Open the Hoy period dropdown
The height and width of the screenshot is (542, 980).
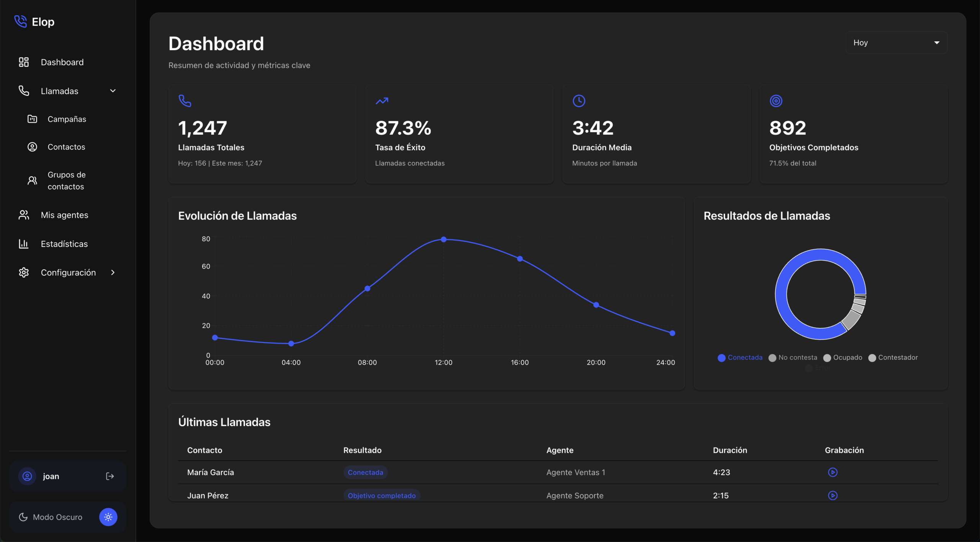click(896, 42)
